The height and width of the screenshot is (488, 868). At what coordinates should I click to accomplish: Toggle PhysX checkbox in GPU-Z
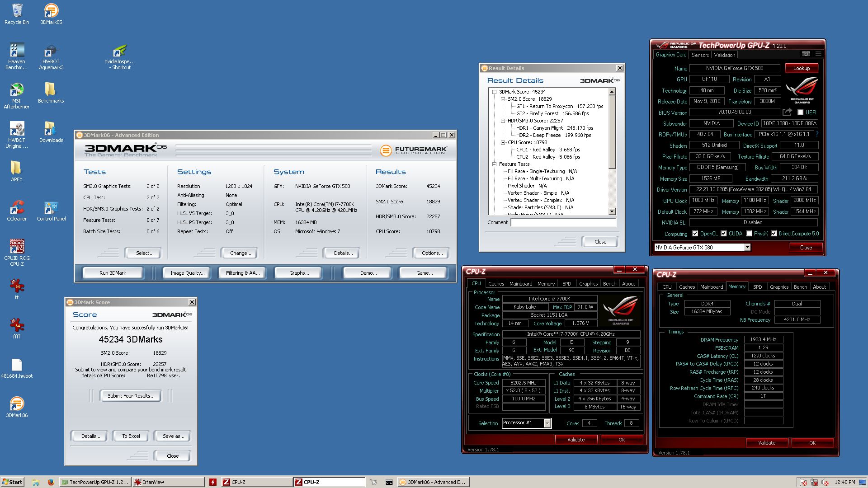749,234
